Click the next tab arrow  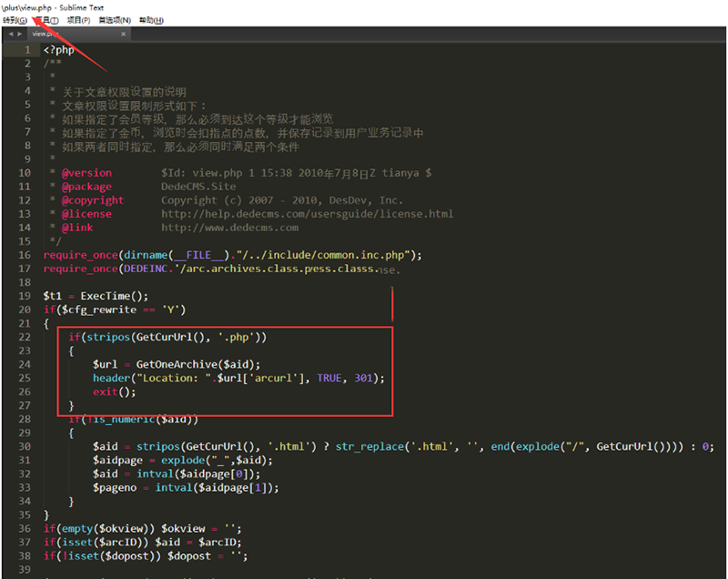tap(19, 34)
